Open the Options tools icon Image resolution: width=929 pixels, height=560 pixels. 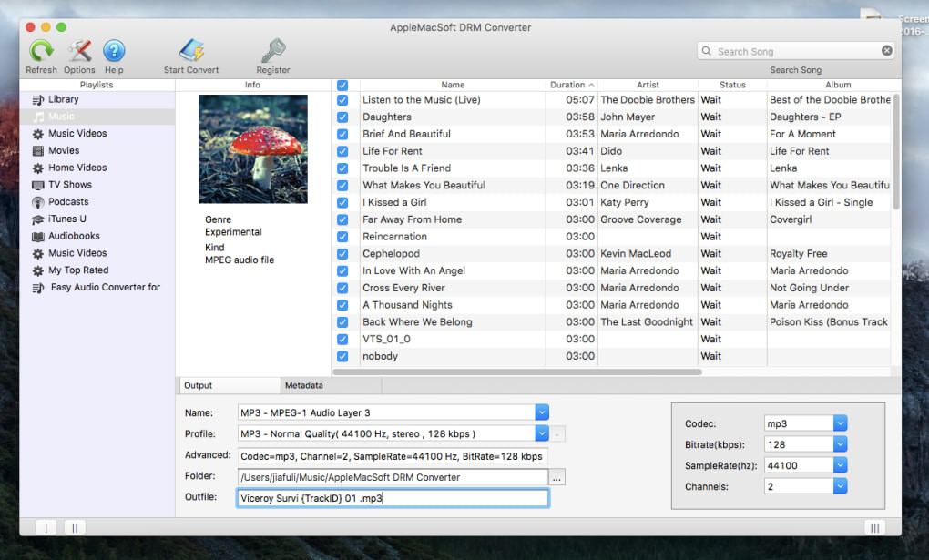79,52
